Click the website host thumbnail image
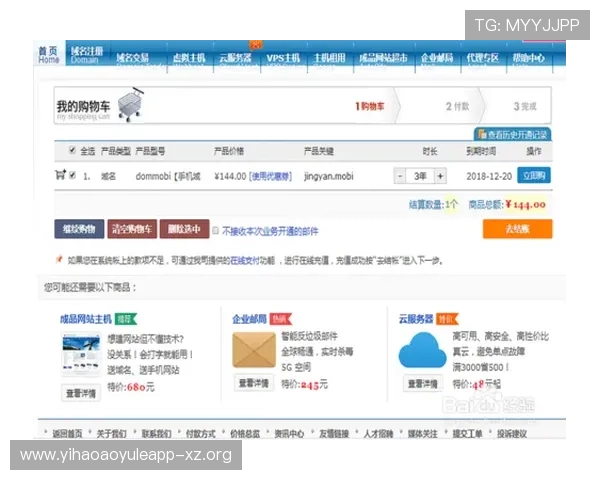 [x=81, y=354]
